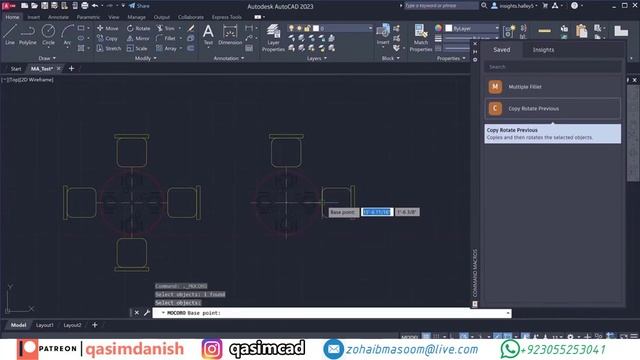Toggle MODEL space button in status bar
Image resolution: width=640 pixels, height=360 pixels.
click(x=409, y=337)
